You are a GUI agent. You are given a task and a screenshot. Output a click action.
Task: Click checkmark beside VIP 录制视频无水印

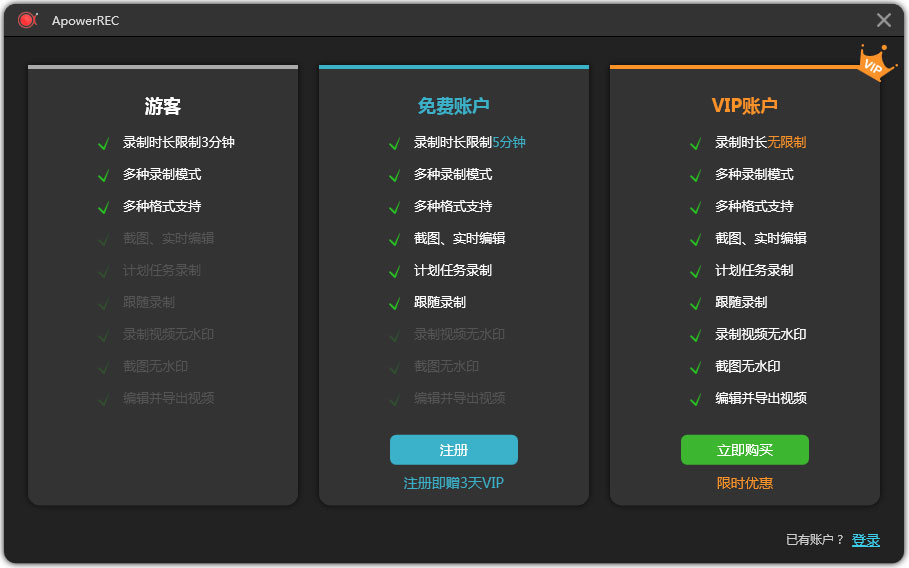click(x=695, y=335)
